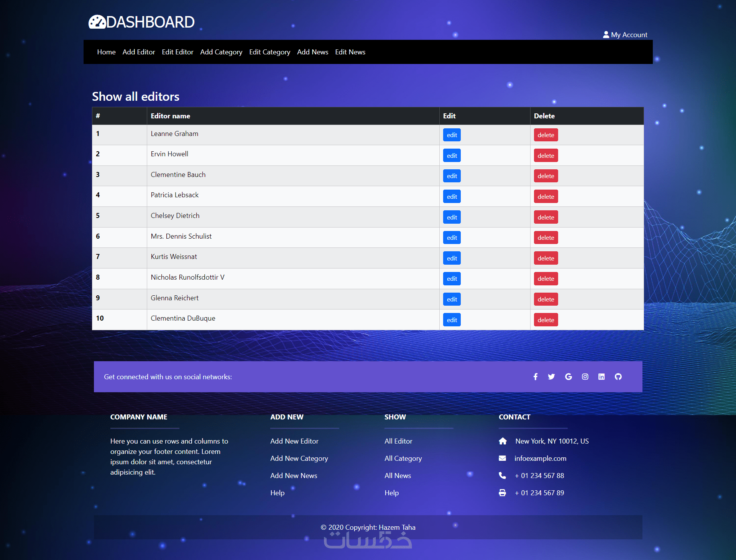Open the GitHub icon link
Viewport: 736px width, 560px height.
click(618, 377)
